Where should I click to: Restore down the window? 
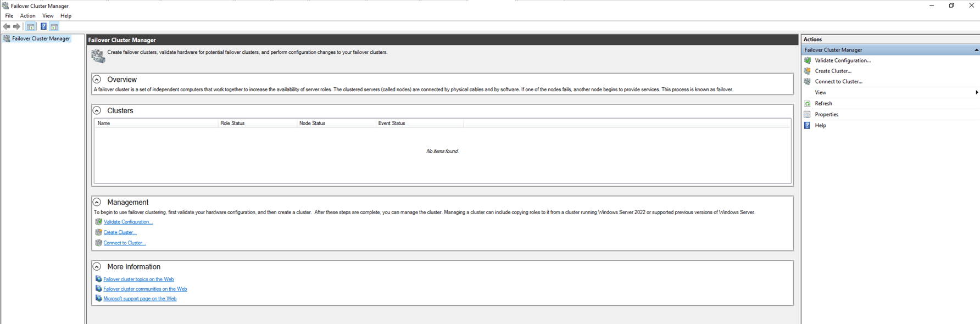point(951,5)
